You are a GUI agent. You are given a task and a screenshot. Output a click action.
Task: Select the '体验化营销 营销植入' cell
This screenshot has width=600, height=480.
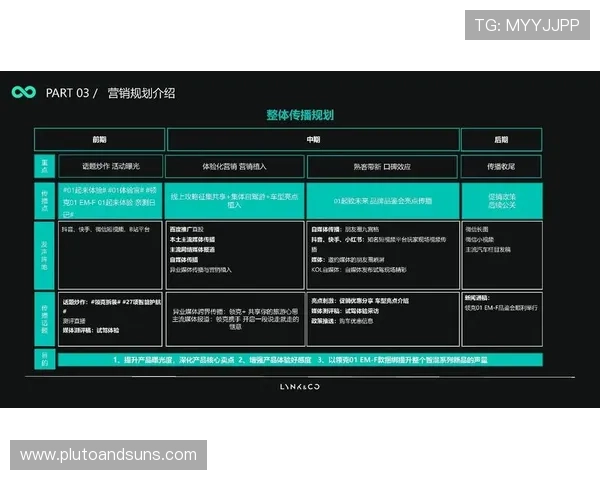pyautogui.click(x=235, y=167)
